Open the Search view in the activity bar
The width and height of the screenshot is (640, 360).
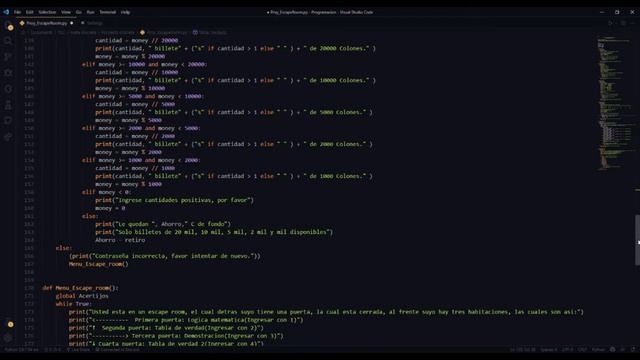tap(8, 41)
